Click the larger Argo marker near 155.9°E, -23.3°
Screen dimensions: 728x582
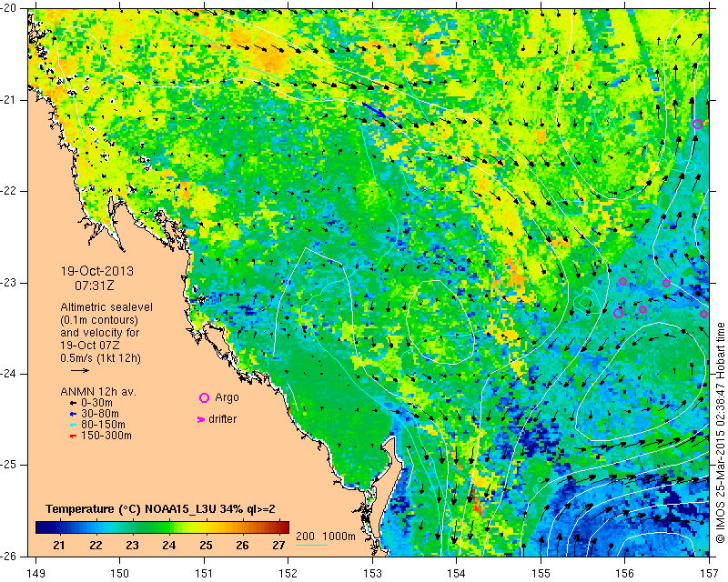[x=618, y=313]
